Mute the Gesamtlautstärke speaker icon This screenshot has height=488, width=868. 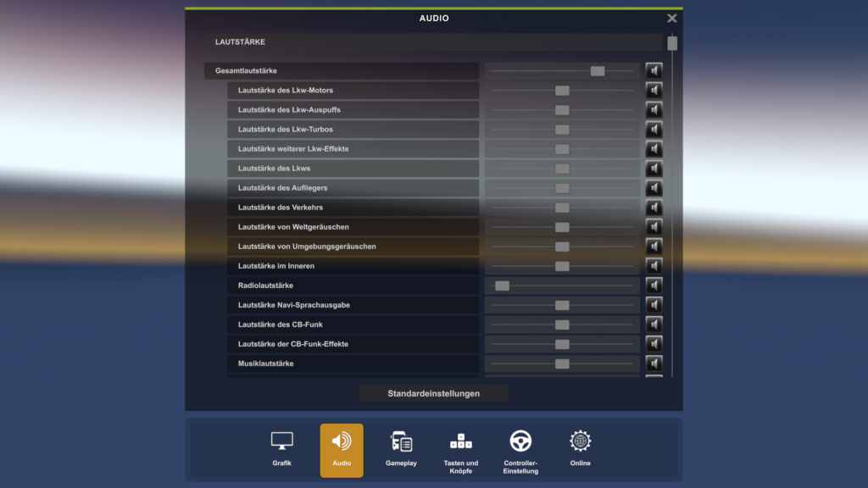654,71
